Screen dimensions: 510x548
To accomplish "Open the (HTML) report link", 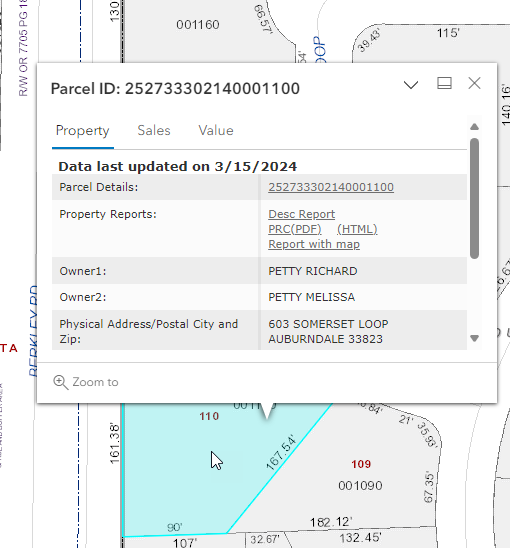I will point(357,229).
